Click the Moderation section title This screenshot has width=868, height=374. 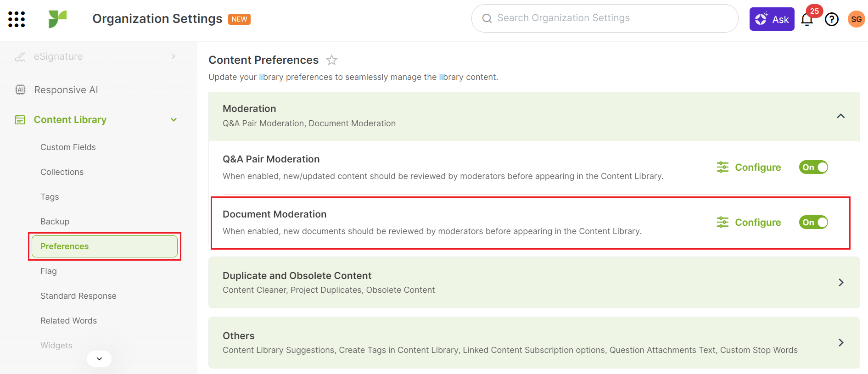(249, 109)
